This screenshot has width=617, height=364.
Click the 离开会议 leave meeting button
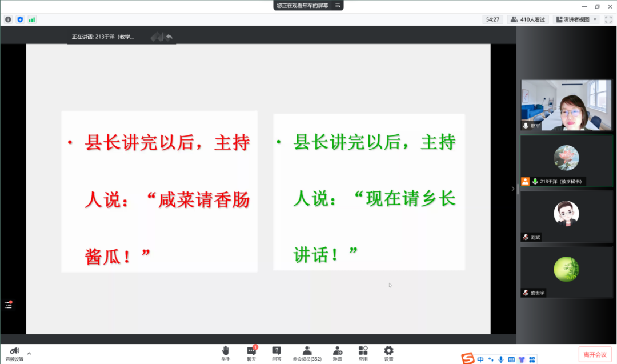595,355
